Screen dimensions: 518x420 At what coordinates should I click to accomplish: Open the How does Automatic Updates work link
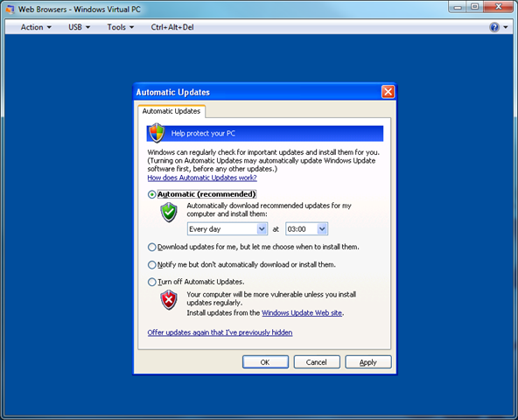coord(202,178)
